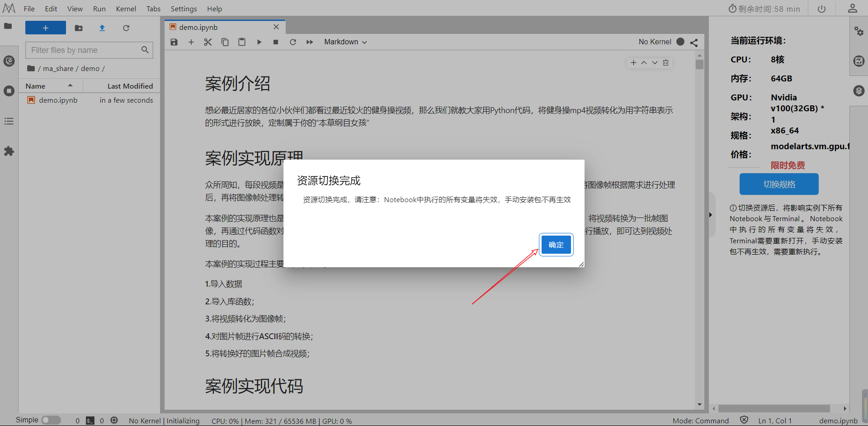Screen dimensions: 868x426
Task: Sort files by Name column
Action: [x=51, y=86]
